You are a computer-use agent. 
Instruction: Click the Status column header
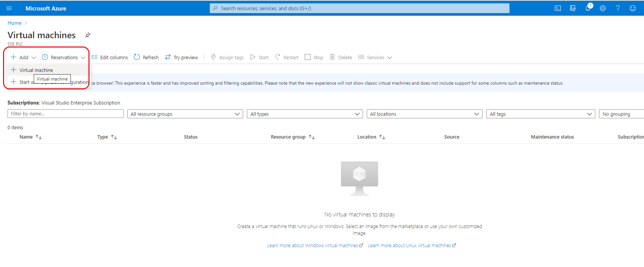191,137
